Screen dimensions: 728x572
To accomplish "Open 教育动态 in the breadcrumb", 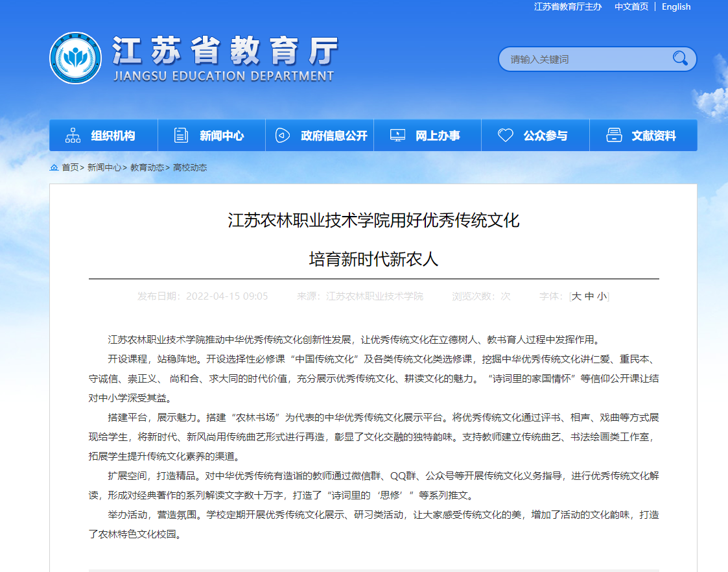I will pyautogui.click(x=147, y=167).
